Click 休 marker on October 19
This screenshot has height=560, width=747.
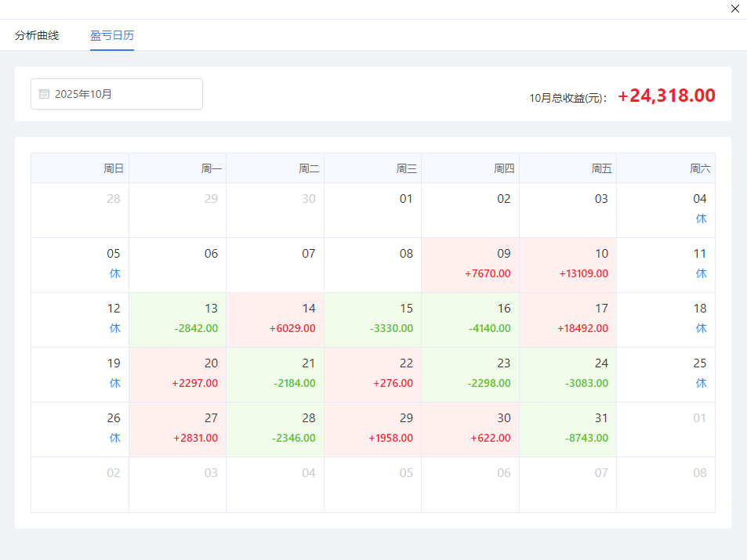(114, 383)
